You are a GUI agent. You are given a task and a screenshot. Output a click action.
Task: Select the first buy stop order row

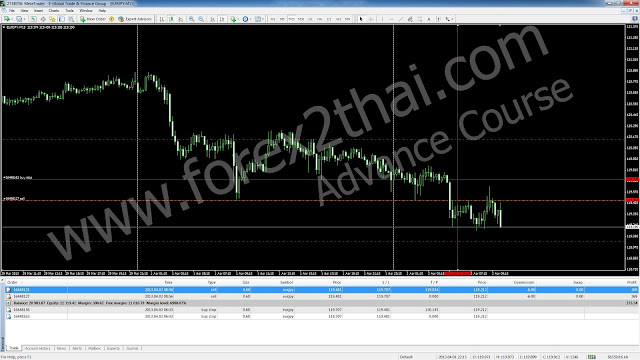(x=322, y=310)
